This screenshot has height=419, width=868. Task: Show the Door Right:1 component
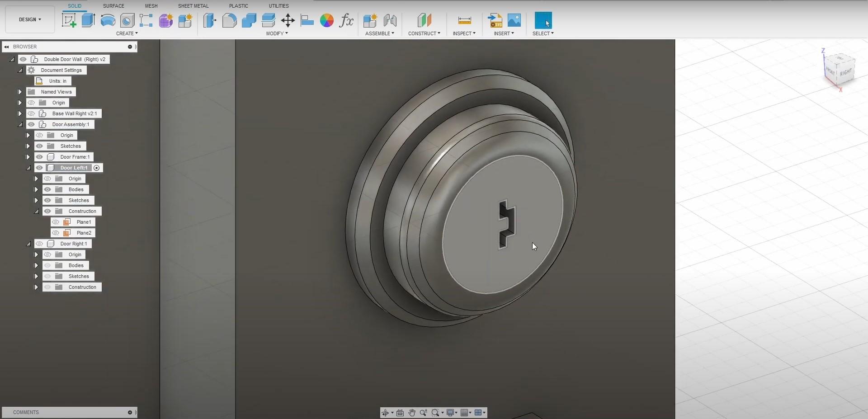(39, 244)
